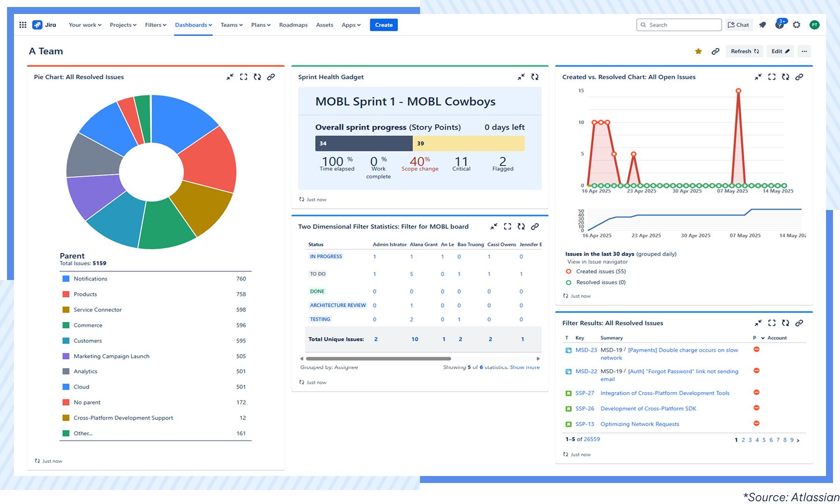Toggle Resolved issues legend in chart
The width and height of the screenshot is (840, 504).
coord(603,282)
